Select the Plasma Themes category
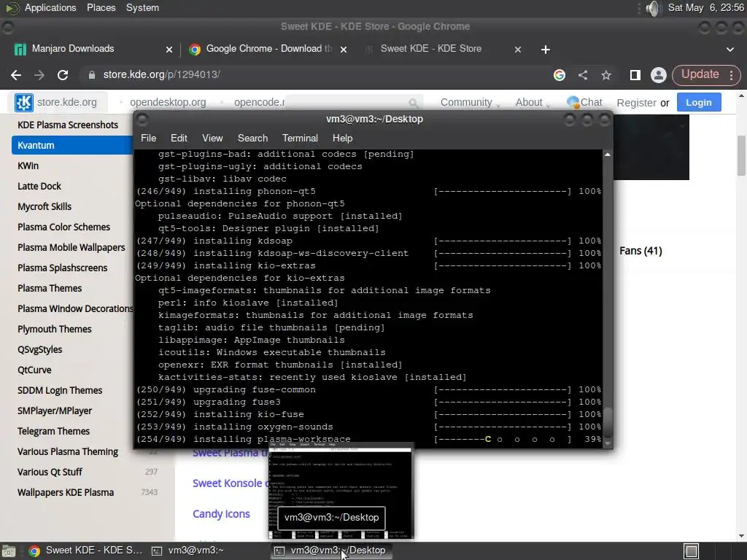This screenshot has width=747, height=560. 50,289
